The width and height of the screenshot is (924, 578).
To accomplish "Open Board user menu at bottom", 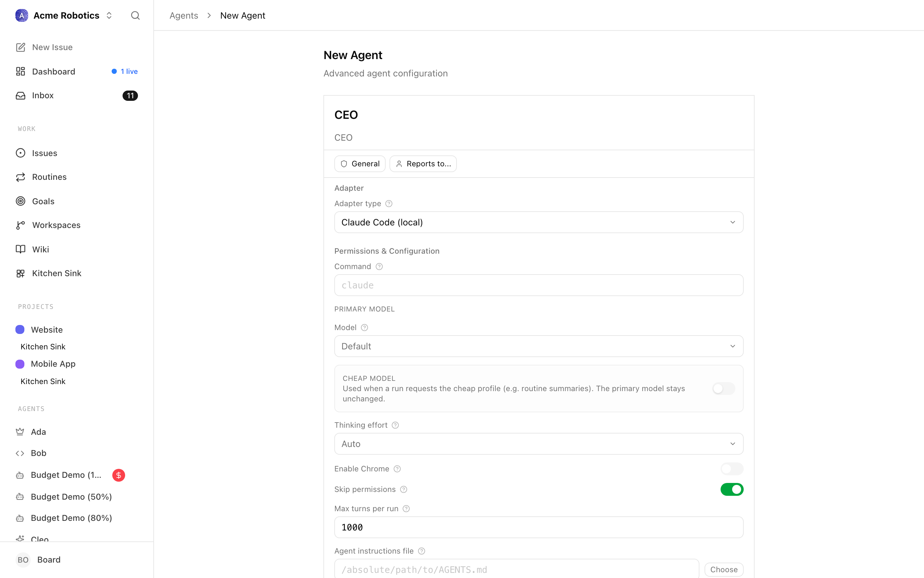I will (x=76, y=560).
